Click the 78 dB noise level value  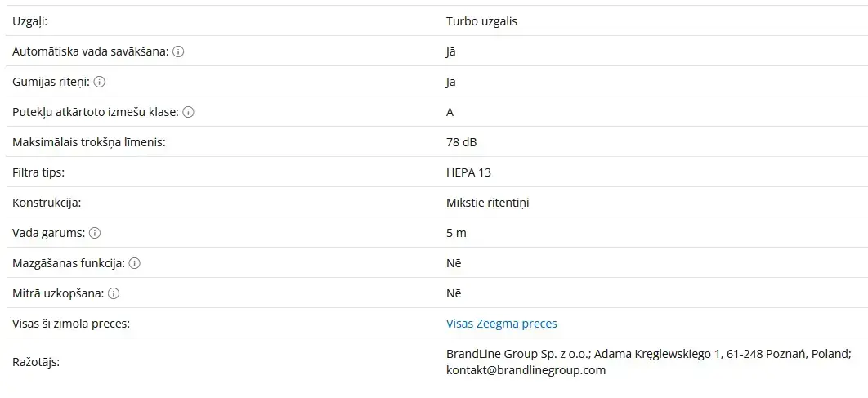461,142
